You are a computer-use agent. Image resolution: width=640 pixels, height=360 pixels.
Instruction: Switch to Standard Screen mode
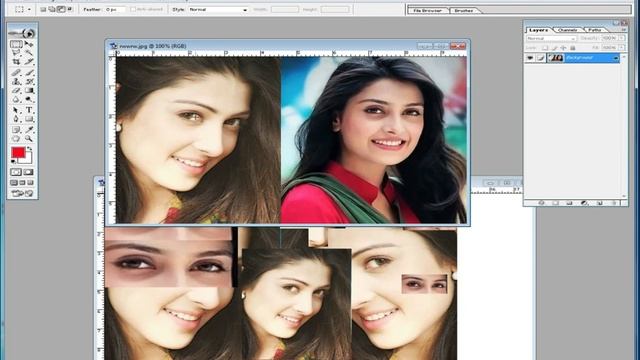click(14, 182)
